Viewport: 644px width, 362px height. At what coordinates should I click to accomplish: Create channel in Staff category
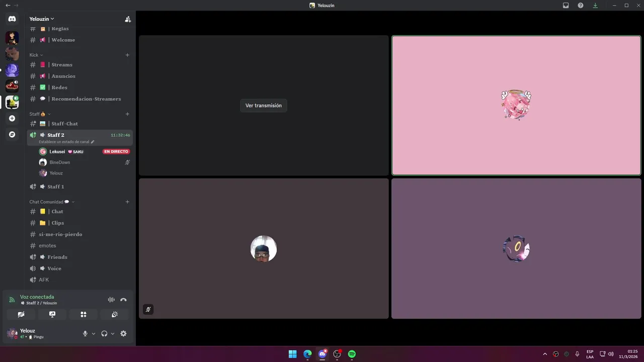[127, 114]
